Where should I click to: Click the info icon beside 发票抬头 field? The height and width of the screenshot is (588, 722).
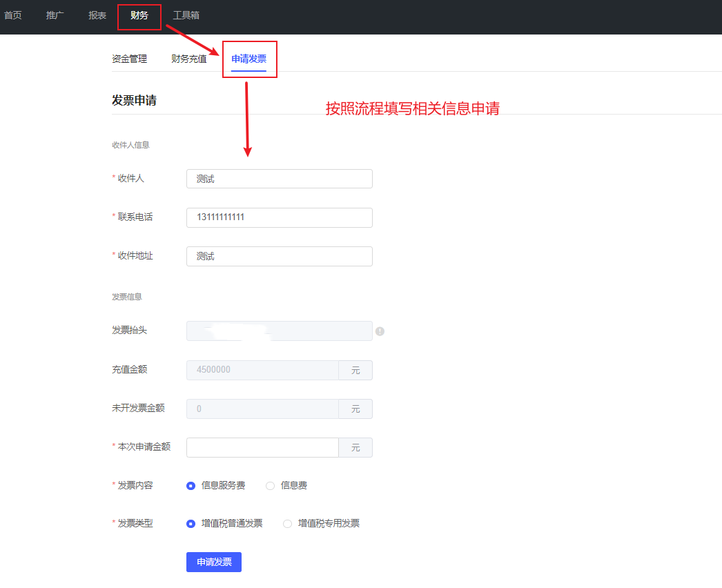[380, 331]
